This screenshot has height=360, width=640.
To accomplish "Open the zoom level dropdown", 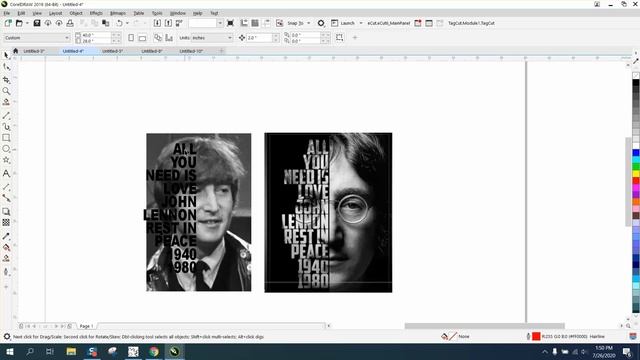I will pyautogui.click(x=220, y=23).
